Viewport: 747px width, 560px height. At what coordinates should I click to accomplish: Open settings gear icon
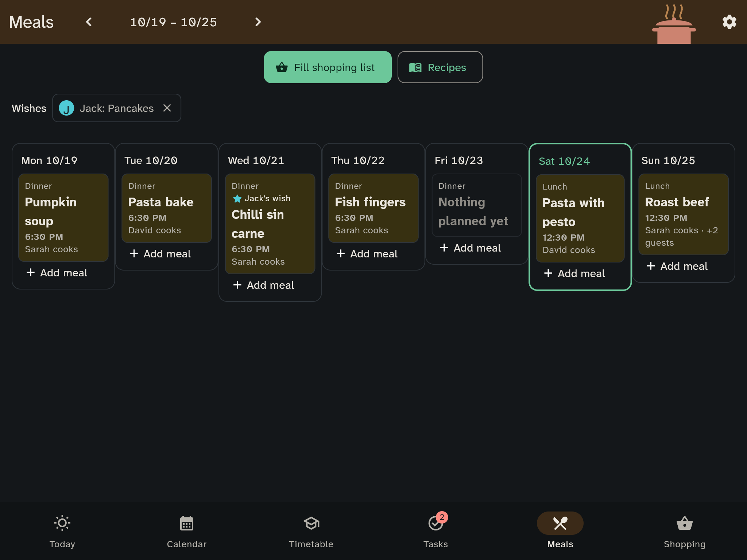coord(729,22)
